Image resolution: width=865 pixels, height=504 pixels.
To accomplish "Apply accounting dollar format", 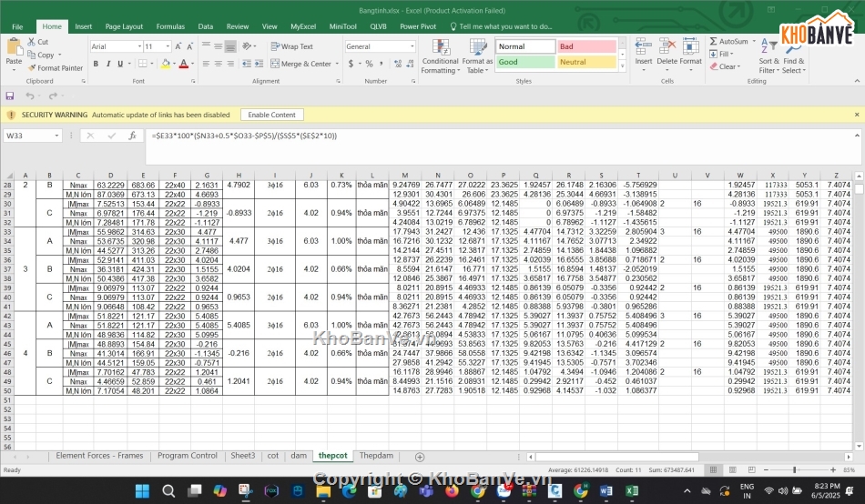I will pos(351,64).
